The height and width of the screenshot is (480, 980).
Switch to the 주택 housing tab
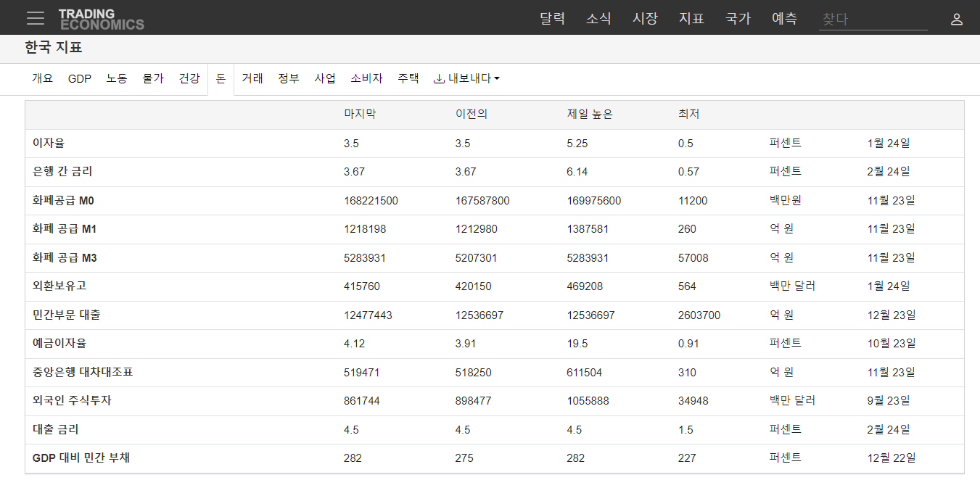point(408,78)
